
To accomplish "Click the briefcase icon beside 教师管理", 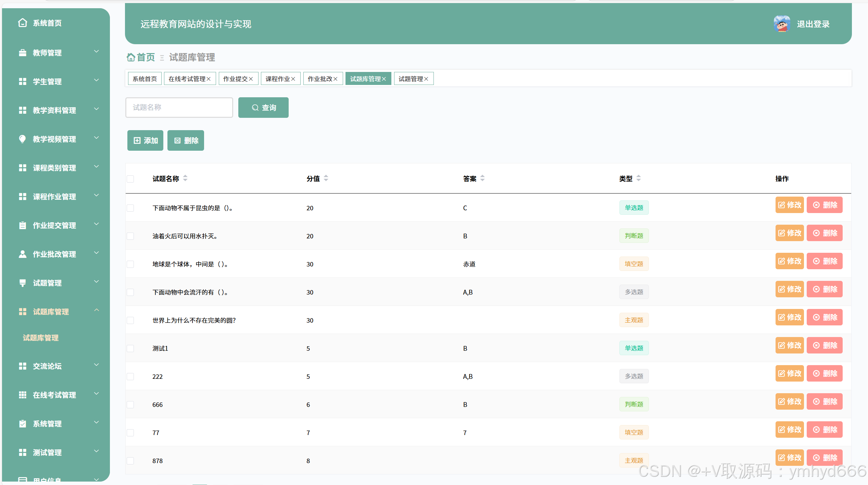I will (x=23, y=52).
